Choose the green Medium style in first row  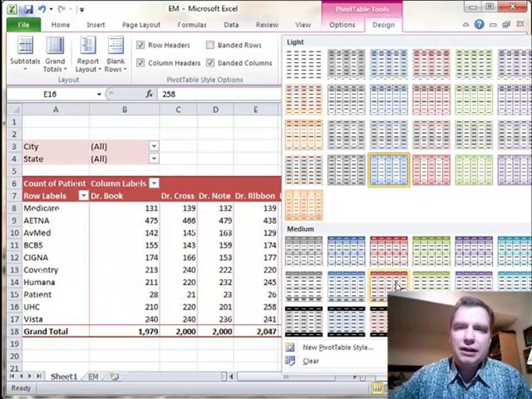(x=431, y=251)
